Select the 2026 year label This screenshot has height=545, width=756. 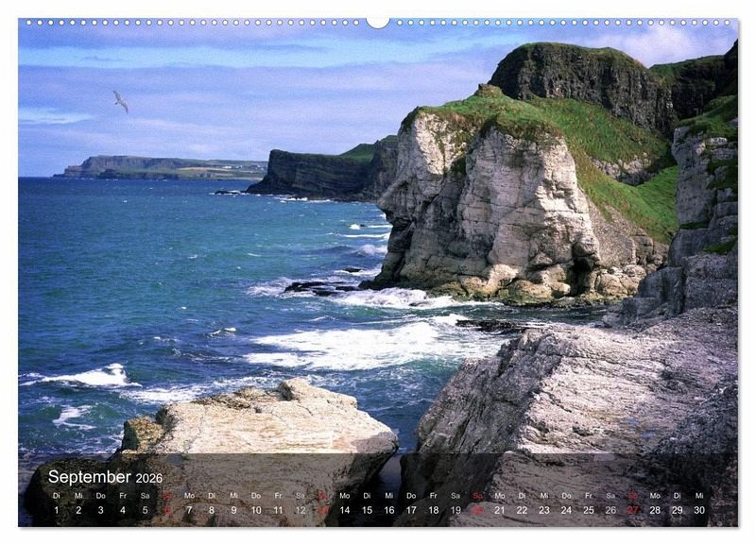pyautogui.click(x=149, y=479)
